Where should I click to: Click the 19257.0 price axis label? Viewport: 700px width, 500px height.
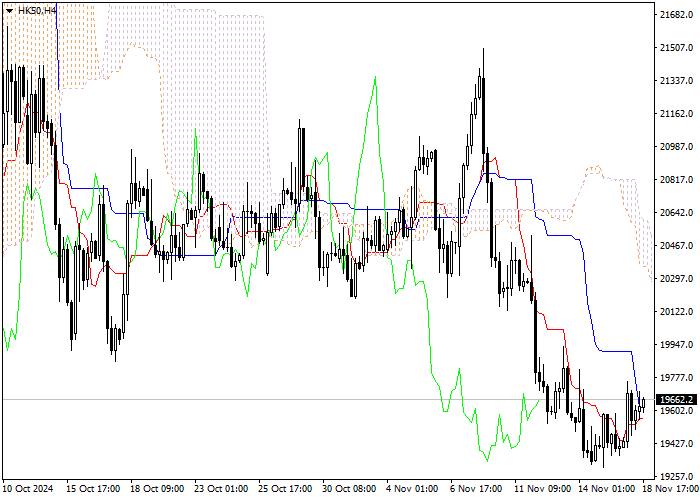point(676,476)
